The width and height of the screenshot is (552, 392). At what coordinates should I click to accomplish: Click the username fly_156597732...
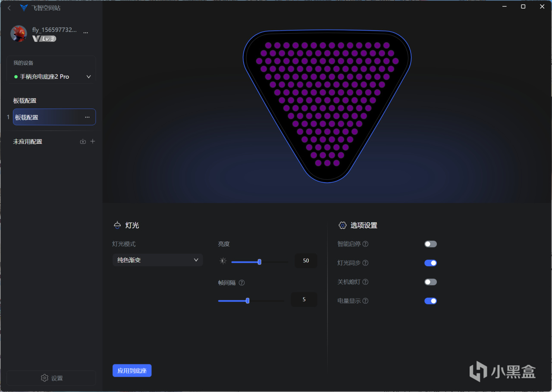coord(55,30)
